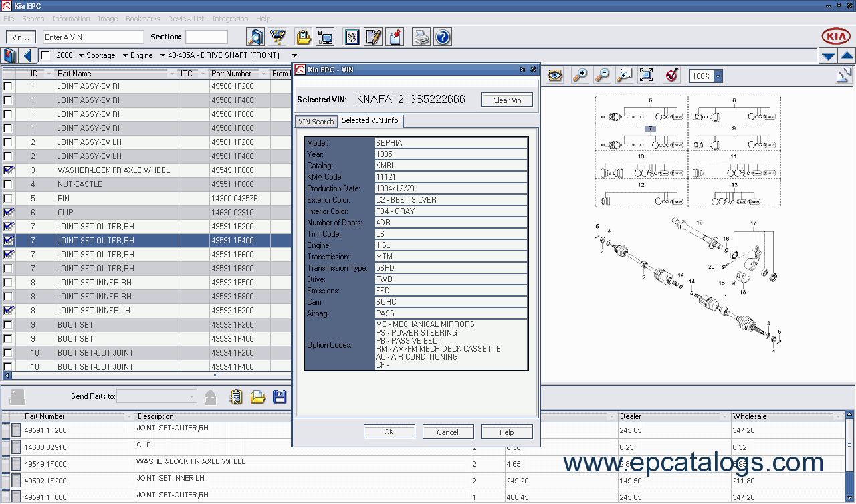Screen dimensions: 856x504
Task: Open the Bookmarks menu
Action: [142, 19]
